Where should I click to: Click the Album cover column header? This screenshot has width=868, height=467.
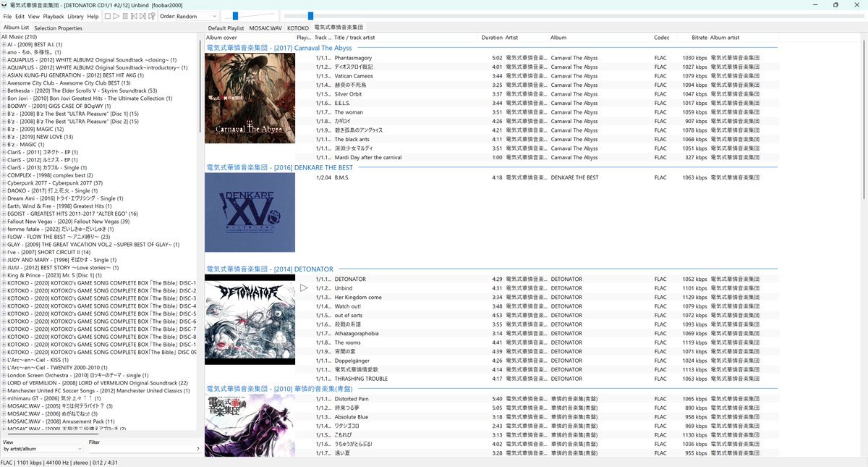221,37
